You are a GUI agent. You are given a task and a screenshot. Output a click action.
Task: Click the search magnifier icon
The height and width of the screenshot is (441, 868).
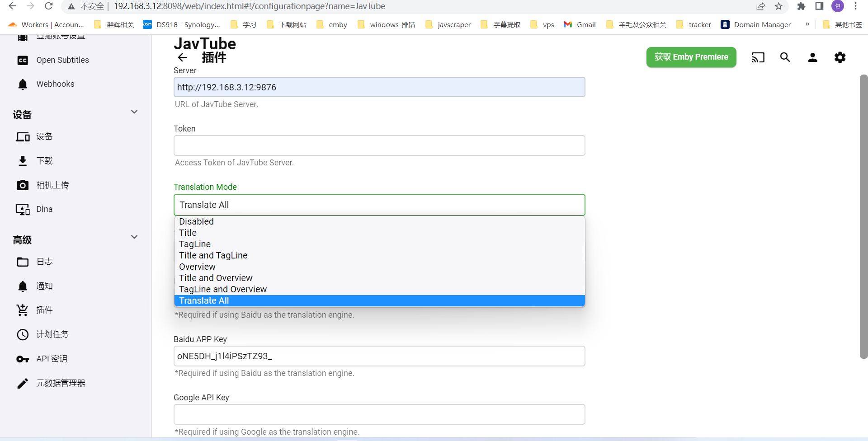pos(785,57)
